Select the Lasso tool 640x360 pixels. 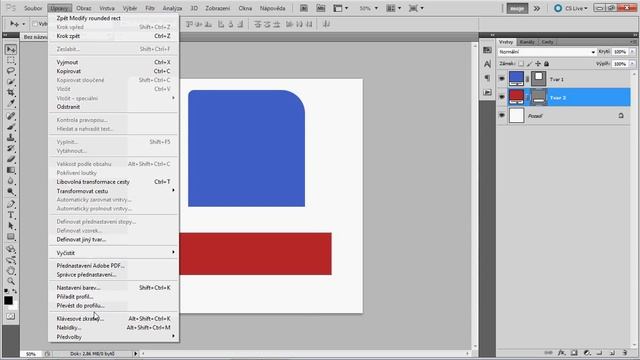[11, 71]
